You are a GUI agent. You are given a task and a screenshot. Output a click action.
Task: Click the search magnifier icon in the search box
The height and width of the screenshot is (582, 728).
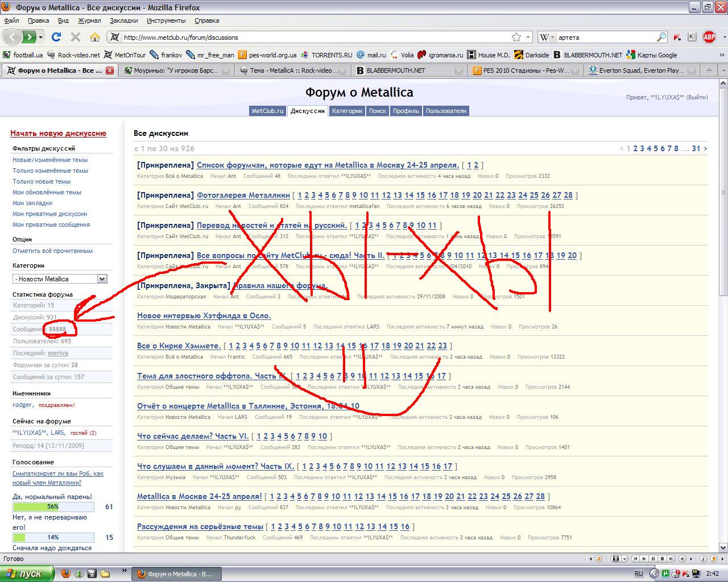[x=661, y=37]
